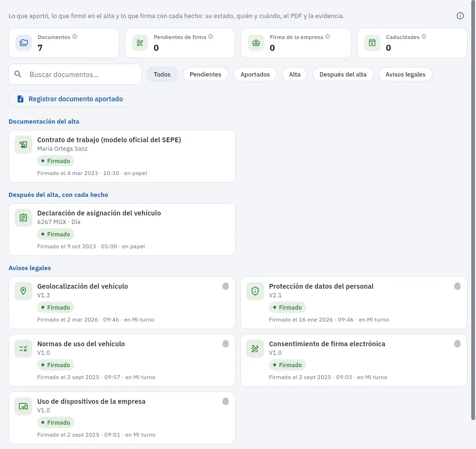The height and width of the screenshot is (449, 476).
Task: Open the Protección de datos del personal title
Action: point(321,286)
